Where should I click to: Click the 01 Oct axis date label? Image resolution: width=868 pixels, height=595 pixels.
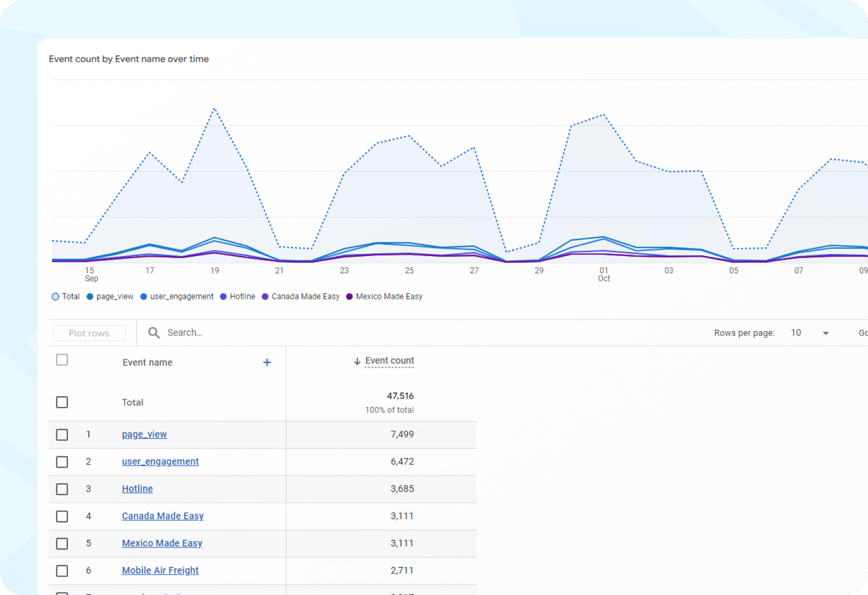coord(604,274)
